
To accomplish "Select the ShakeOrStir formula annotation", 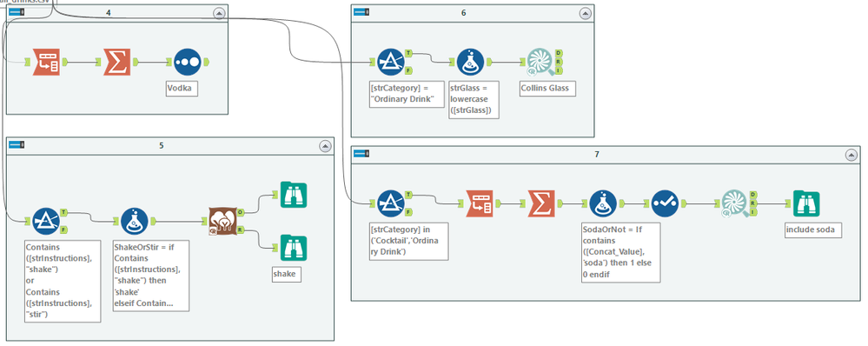I will 151,275.
